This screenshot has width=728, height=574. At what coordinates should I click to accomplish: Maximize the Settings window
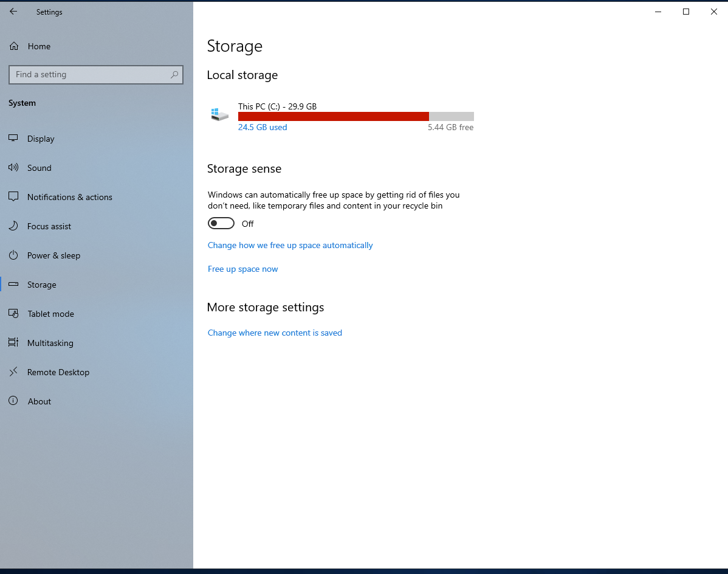pyautogui.click(x=685, y=12)
